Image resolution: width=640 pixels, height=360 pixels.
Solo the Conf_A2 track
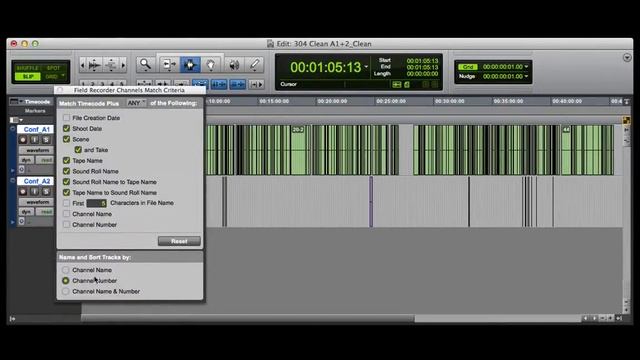point(46,191)
